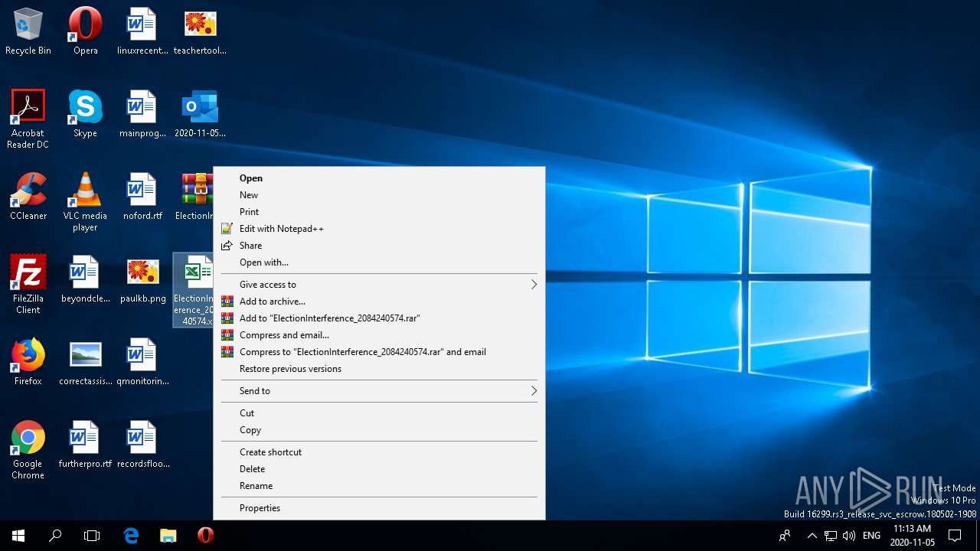Select the beyondcle Word document icon

(x=85, y=280)
